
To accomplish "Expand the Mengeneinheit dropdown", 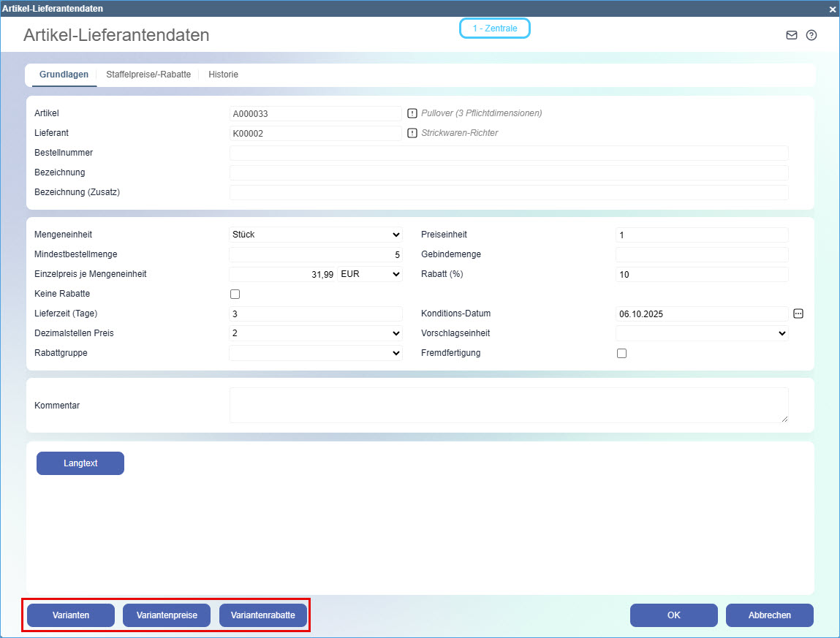I will pyautogui.click(x=316, y=235).
